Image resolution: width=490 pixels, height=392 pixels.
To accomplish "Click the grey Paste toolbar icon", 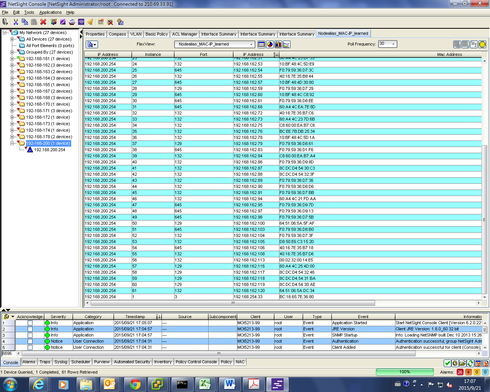I will pos(34,22).
